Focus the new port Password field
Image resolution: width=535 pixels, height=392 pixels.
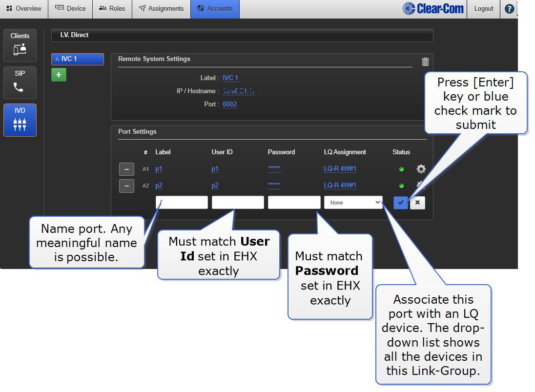[294, 202]
